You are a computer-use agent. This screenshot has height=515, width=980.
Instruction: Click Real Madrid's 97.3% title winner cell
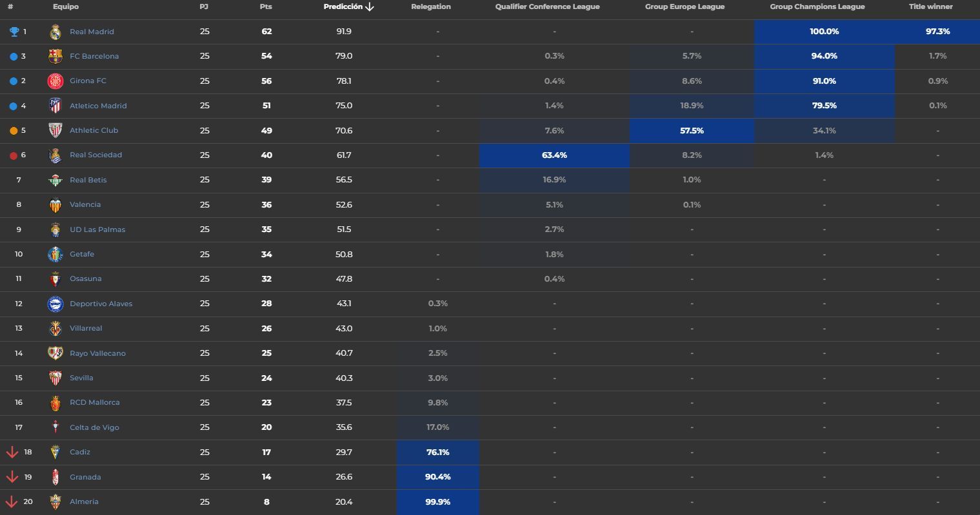click(937, 32)
